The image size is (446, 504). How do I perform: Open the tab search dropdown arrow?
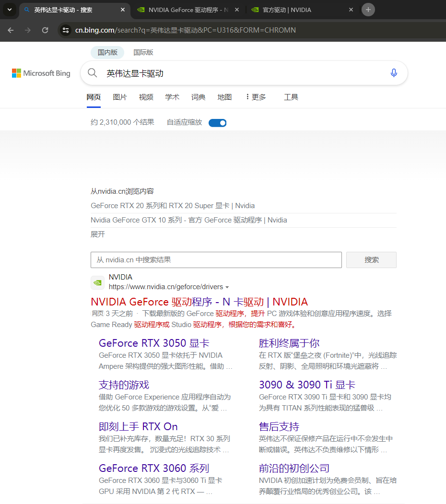point(10,10)
